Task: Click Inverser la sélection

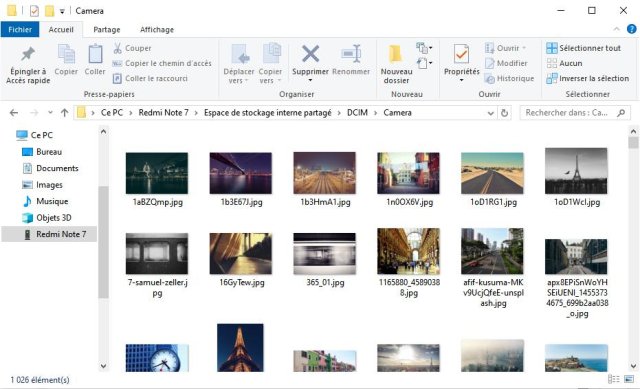Action: [588, 78]
